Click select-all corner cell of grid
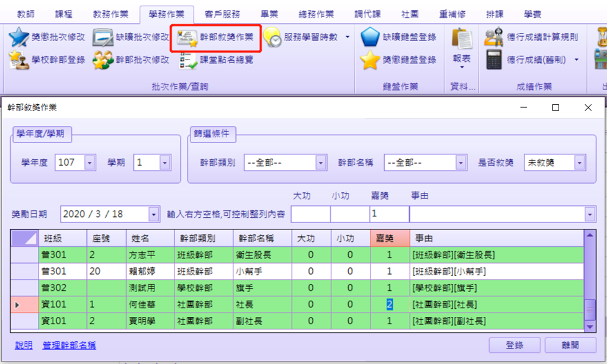 click(25, 238)
